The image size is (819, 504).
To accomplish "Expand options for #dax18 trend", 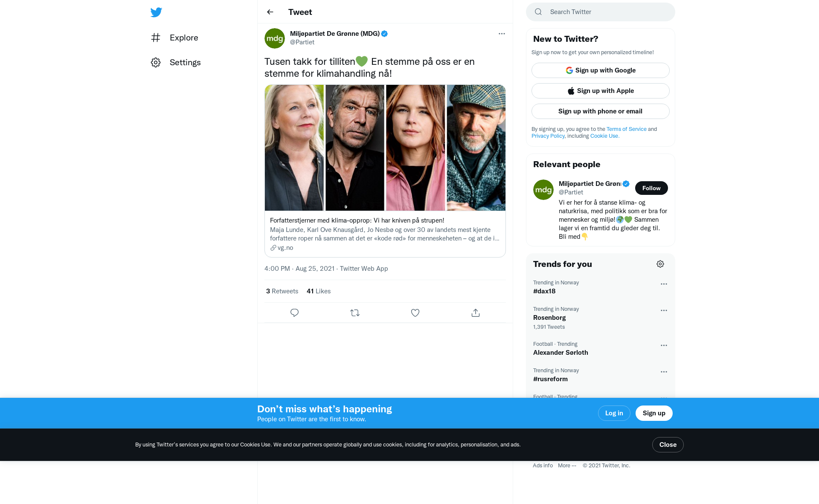I will [x=664, y=284].
